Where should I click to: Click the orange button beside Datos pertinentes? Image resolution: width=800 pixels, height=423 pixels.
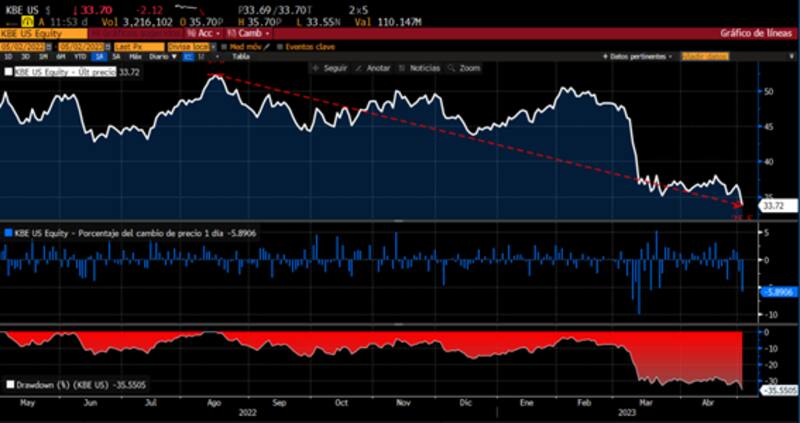point(702,57)
